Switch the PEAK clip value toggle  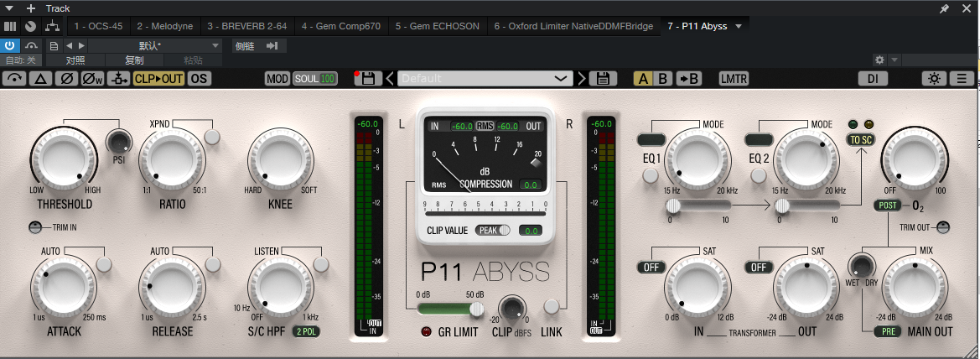click(492, 230)
